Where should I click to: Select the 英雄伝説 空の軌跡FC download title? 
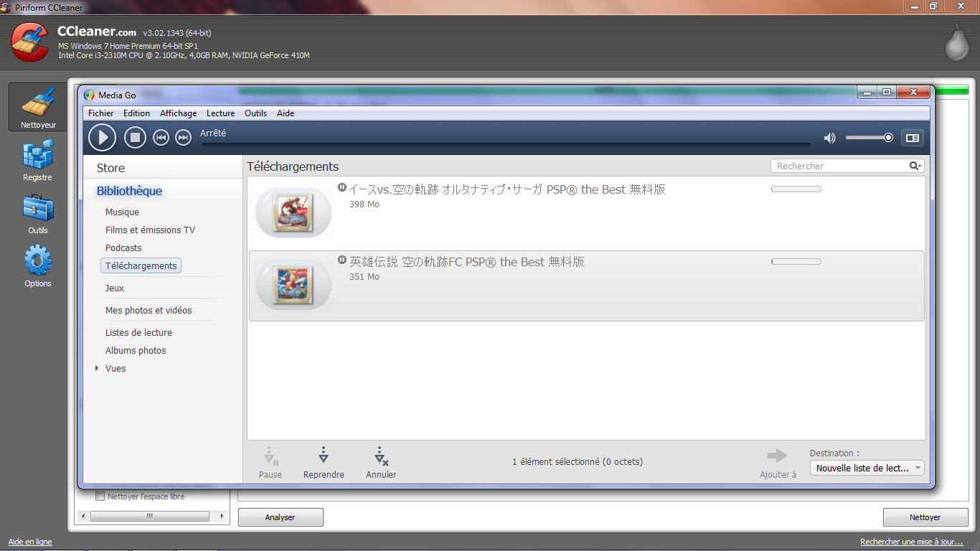467,262
